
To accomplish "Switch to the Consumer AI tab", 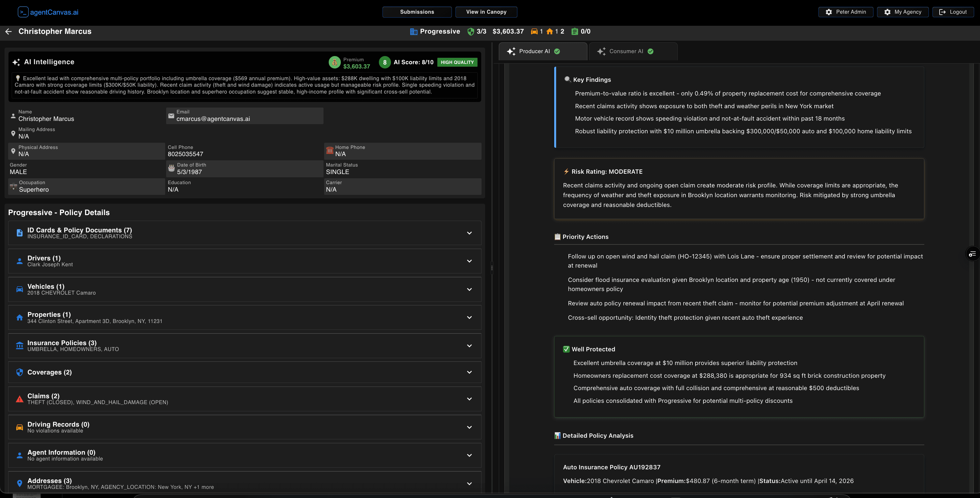I will point(633,51).
